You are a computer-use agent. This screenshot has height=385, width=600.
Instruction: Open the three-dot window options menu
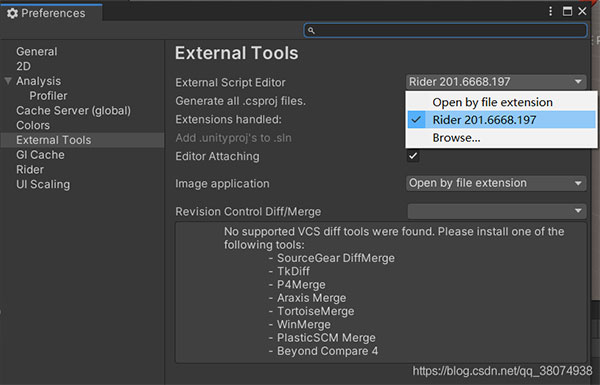[x=550, y=11]
